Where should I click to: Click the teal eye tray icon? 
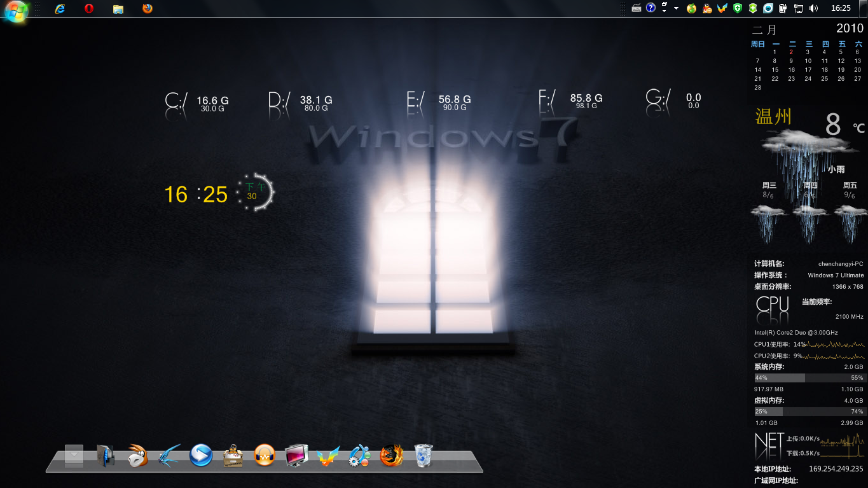pos(768,8)
